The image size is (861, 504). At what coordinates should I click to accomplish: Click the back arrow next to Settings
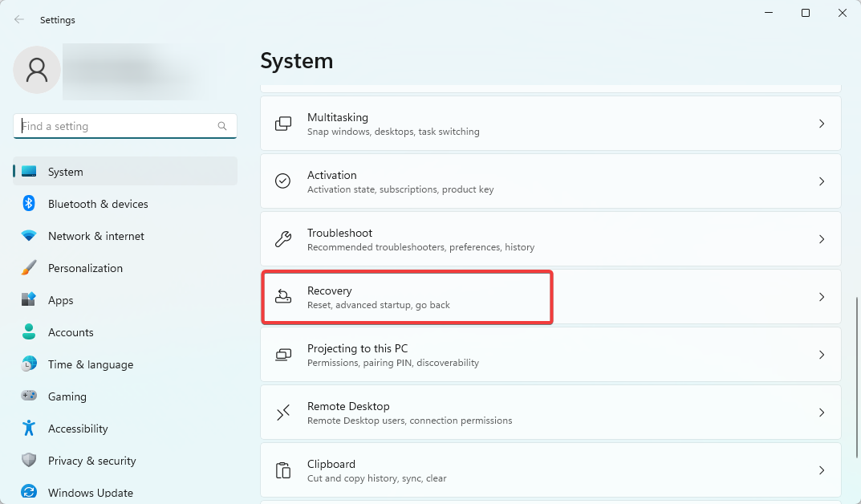[x=19, y=20]
